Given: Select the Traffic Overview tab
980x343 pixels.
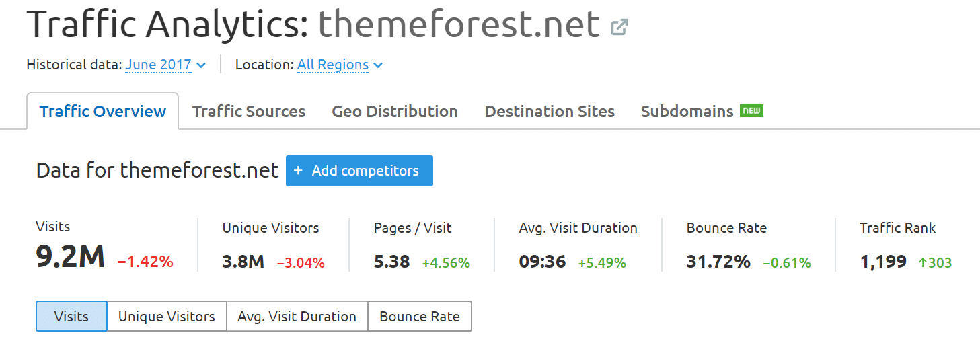Looking at the screenshot, I should 103,112.
